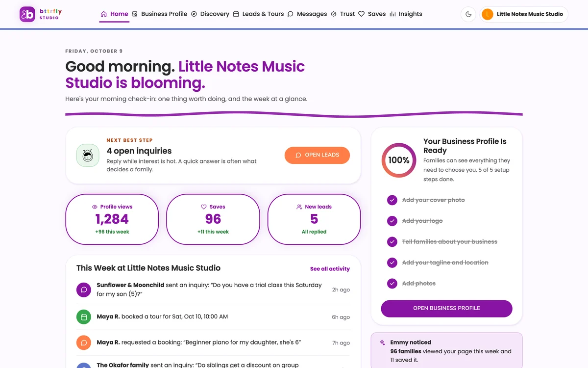Click the Emmy noticed card text
588x368 pixels.
[x=451, y=351]
